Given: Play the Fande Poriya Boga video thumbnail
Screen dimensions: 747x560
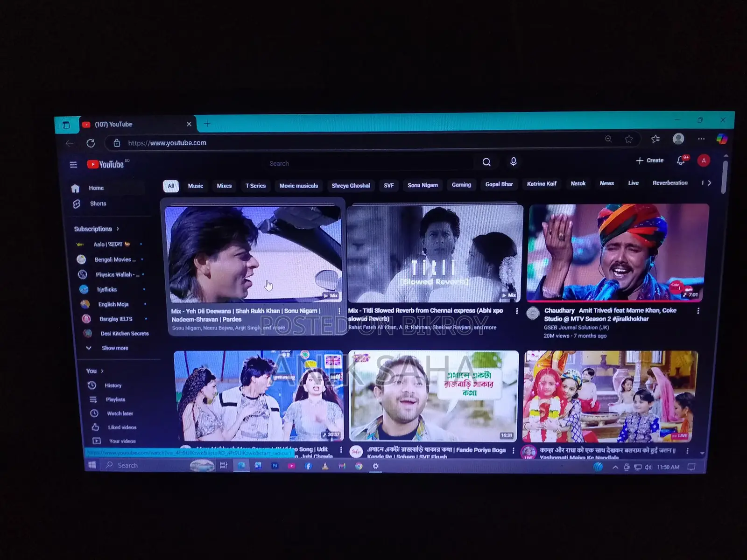Looking at the screenshot, I should pyautogui.click(x=434, y=396).
